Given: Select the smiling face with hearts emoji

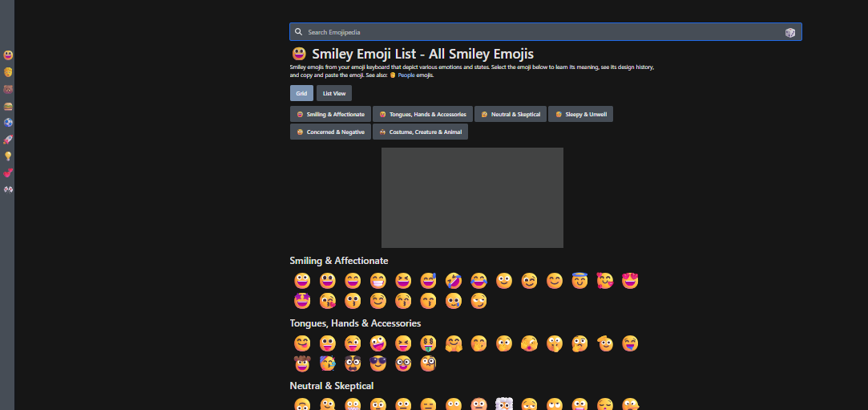Looking at the screenshot, I should [605, 281].
